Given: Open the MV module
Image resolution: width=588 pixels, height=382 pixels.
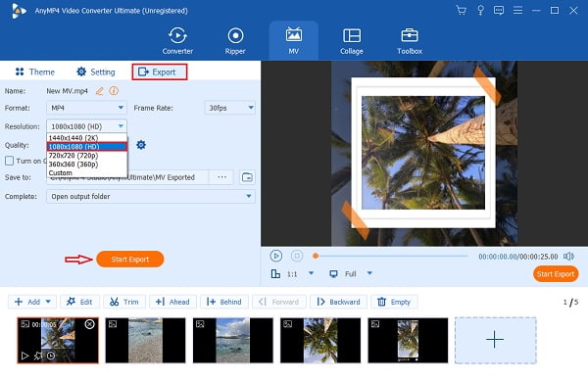Looking at the screenshot, I should (x=294, y=41).
